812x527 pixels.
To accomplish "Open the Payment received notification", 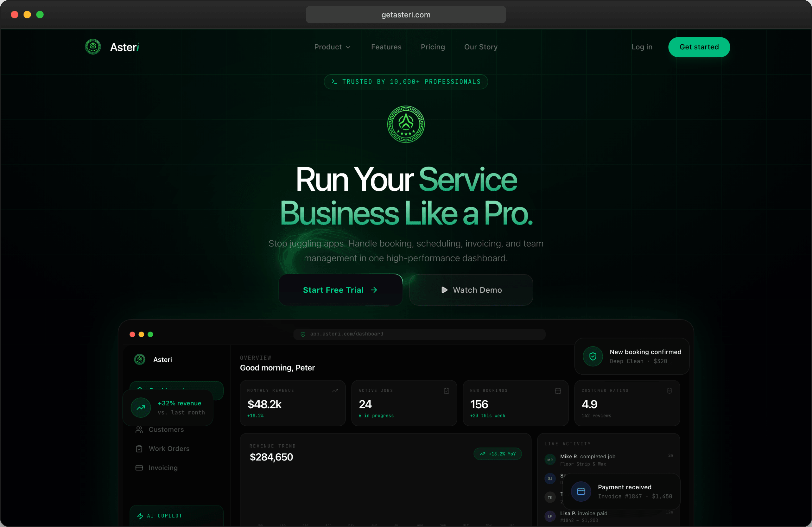I will (621, 492).
